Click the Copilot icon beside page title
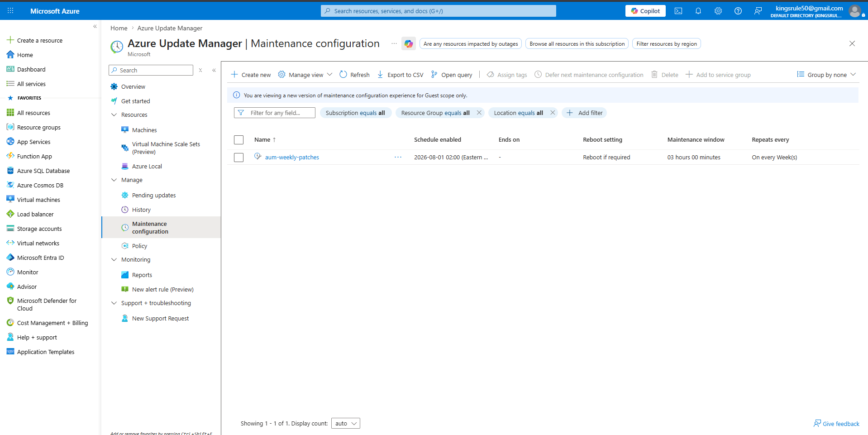This screenshot has width=868, height=435. tap(409, 43)
